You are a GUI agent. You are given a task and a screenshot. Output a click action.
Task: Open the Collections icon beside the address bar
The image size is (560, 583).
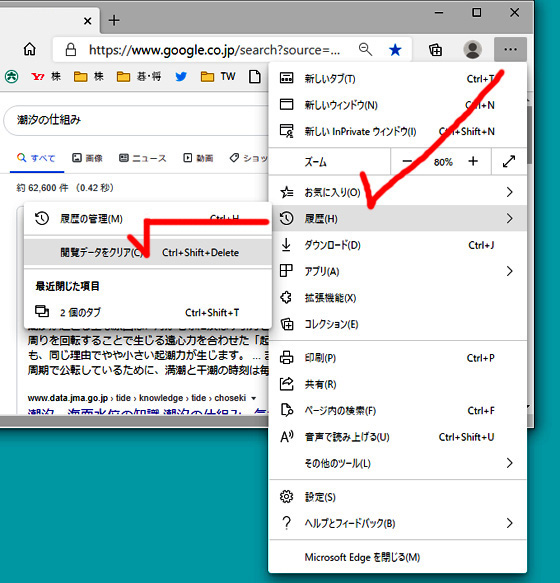coord(435,49)
